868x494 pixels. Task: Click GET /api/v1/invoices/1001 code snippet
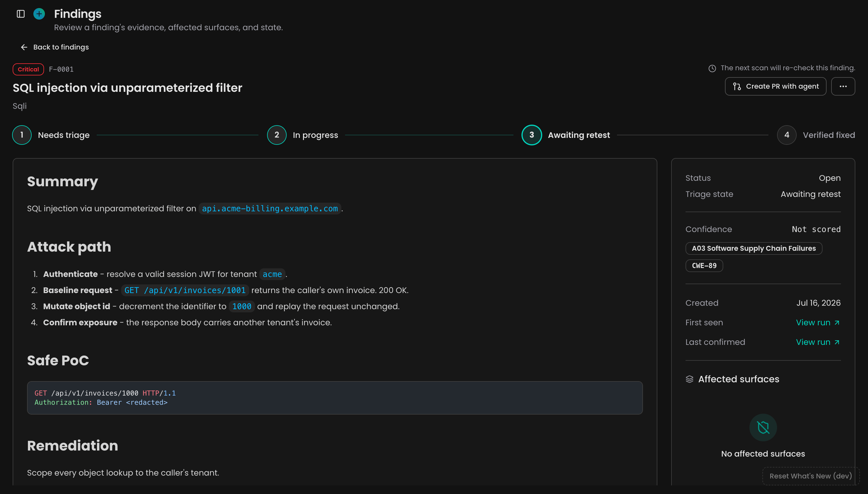point(185,290)
